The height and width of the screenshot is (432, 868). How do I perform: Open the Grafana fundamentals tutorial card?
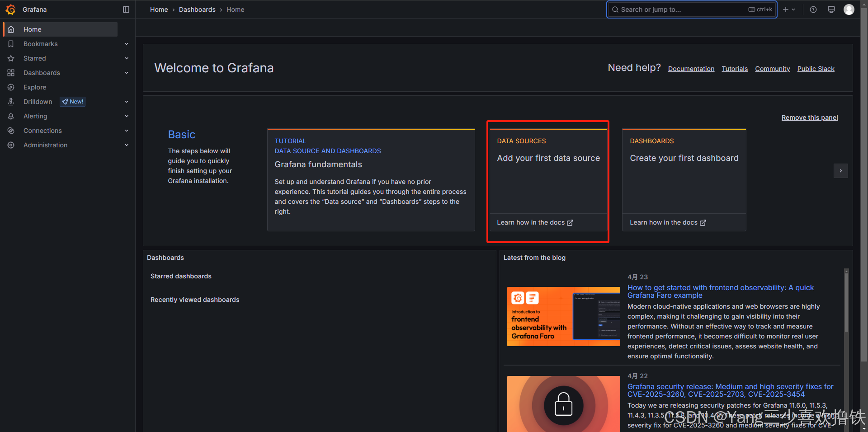coord(371,180)
